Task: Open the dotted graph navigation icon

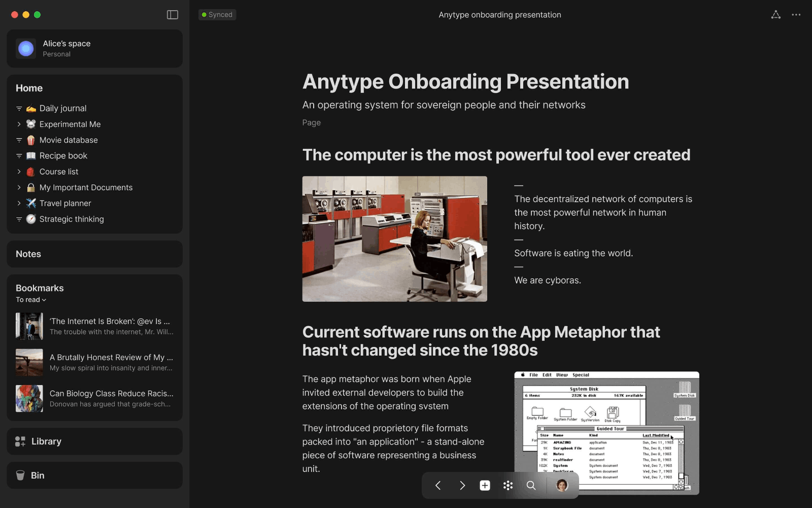Action: [507, 486]
